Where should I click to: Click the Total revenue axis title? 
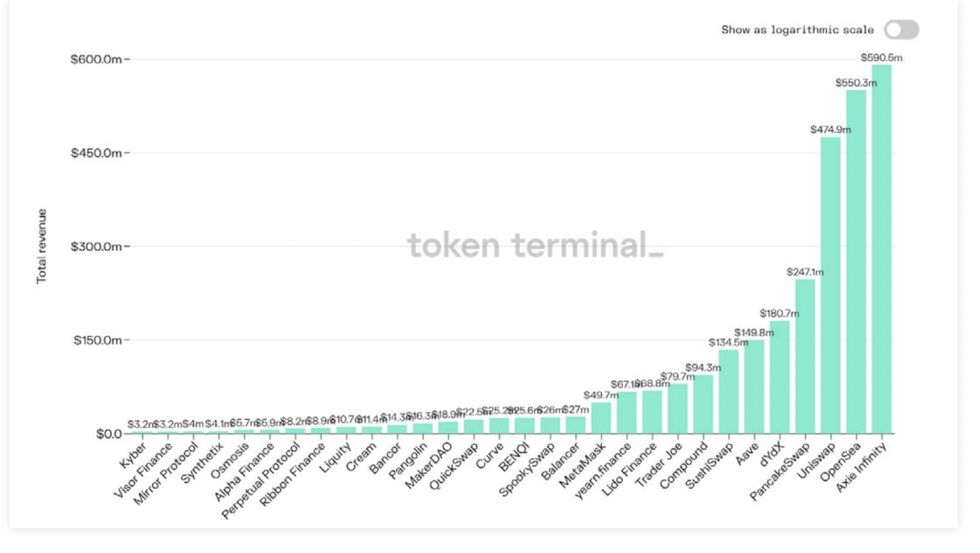tap(41, 246)
